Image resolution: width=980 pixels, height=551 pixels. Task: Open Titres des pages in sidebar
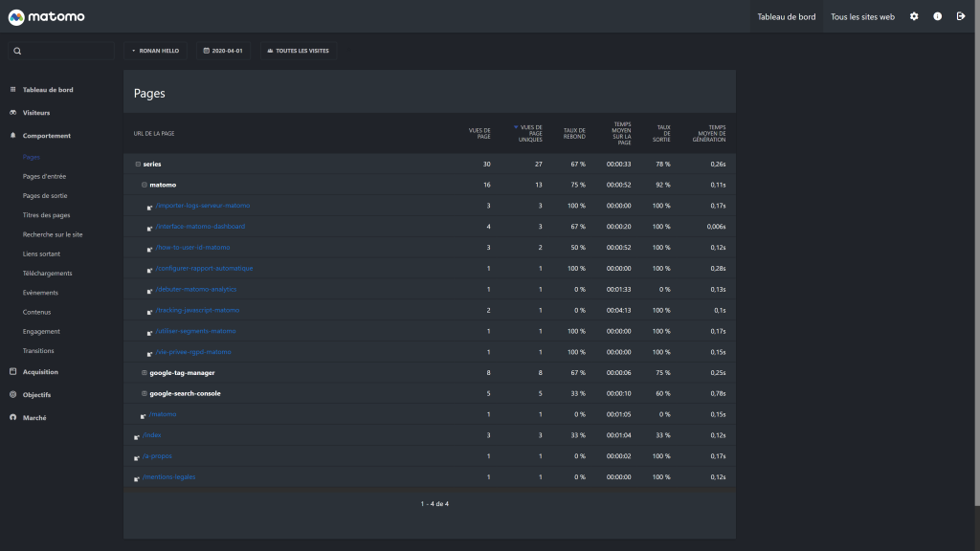[x=46, y=215]
